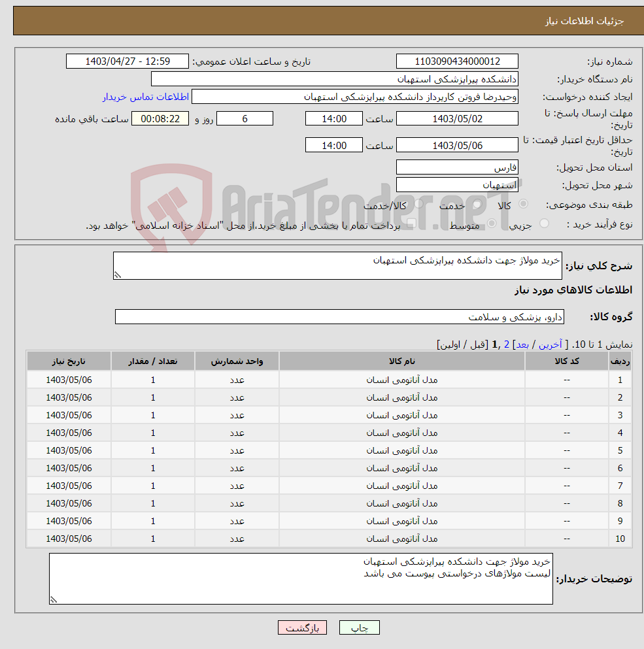Go to page 2 of items
The image size is (644, 649).
click(x=507, y=344)
